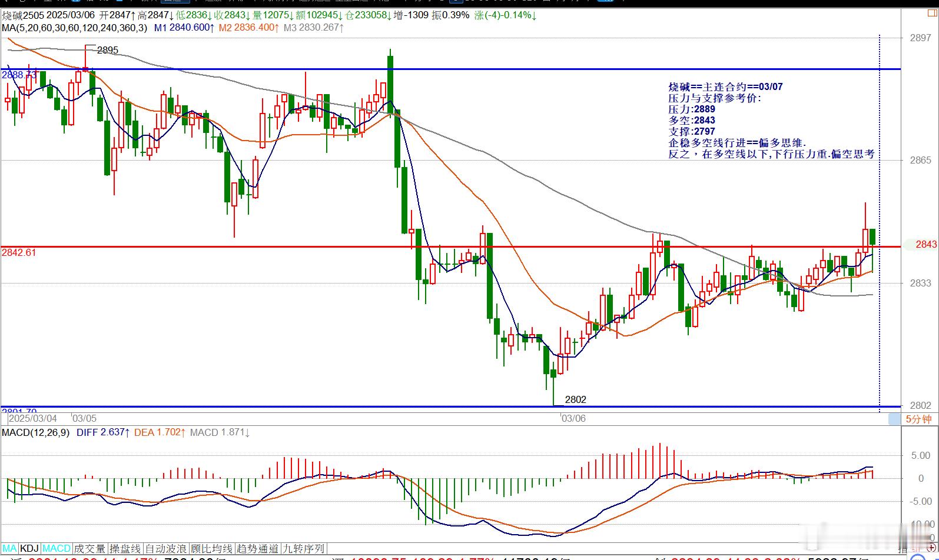Image resolution: width=939 pixels, height=560 pixels.
Task: Click the 5.00 MACD axis value
Action: point(921,455)
